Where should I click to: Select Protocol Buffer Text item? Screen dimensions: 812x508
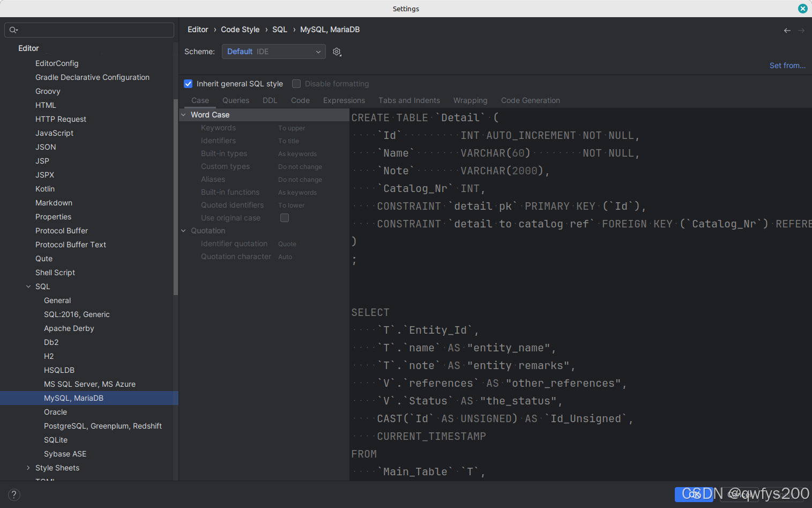pos(71,245)
